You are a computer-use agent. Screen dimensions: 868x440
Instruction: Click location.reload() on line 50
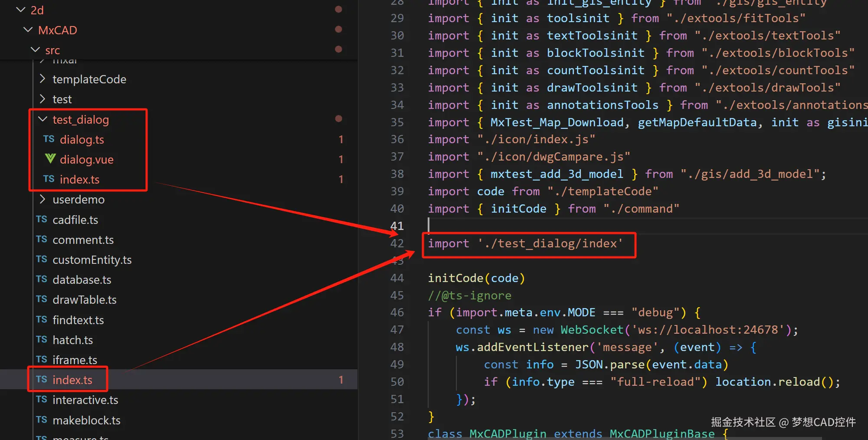tap(774, 382)
